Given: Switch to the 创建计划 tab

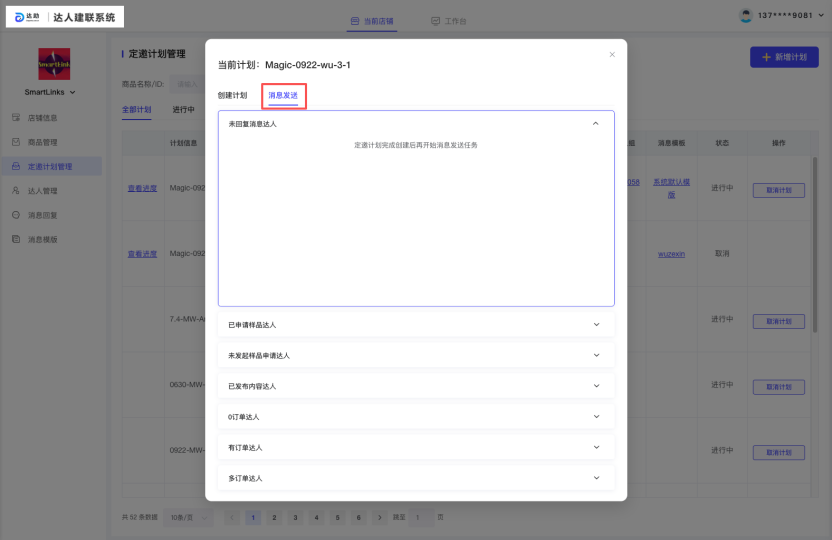Looking at the screenshot, I should (x=232, y=95).
